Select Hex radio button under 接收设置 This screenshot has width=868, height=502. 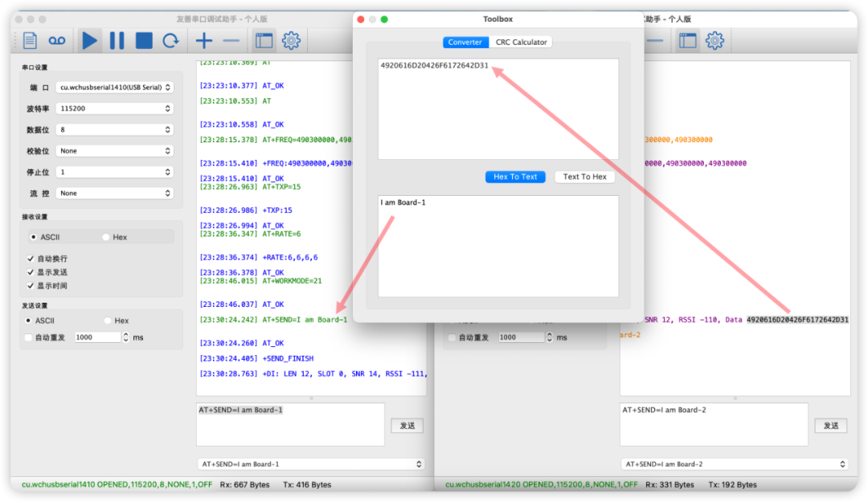107,237
